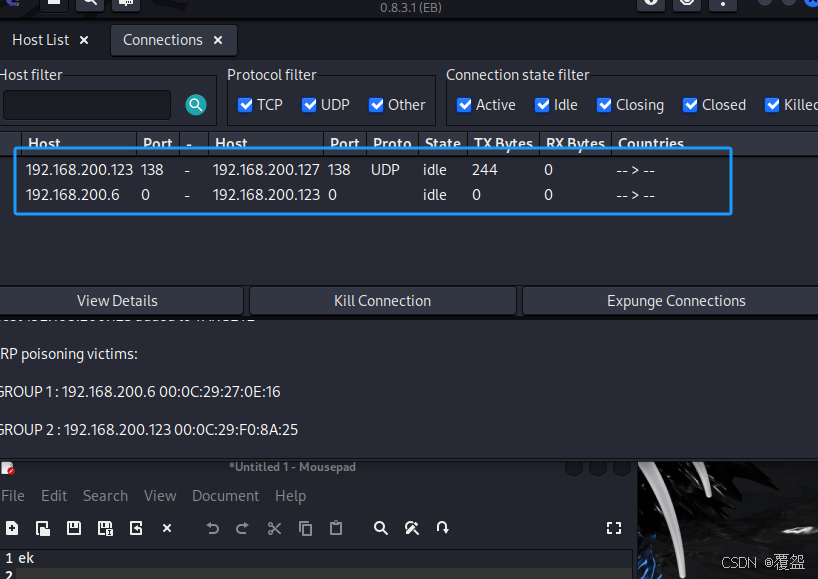Screen dimensions: 818x579
Task: Toggle the Other protocol checkbox
Action: 376,105
